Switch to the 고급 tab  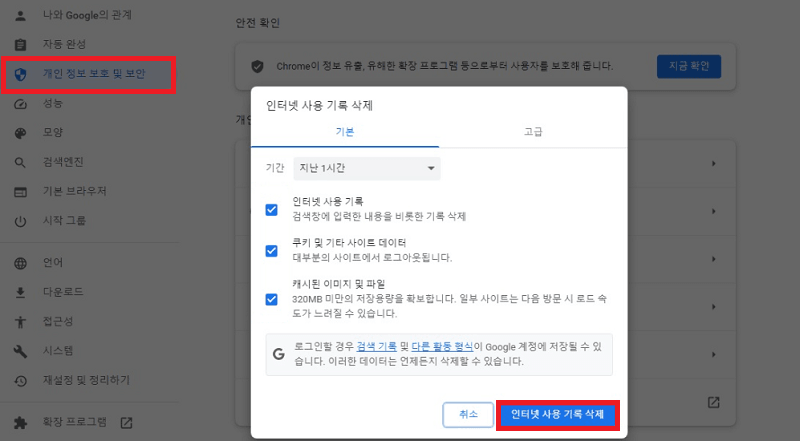[x=533, y=132]
